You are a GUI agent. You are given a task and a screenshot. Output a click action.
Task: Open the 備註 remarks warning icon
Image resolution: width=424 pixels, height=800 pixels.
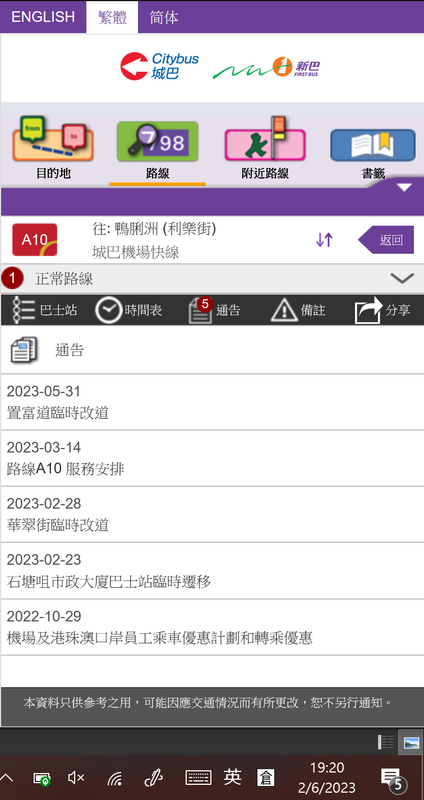tap(298, 310)
